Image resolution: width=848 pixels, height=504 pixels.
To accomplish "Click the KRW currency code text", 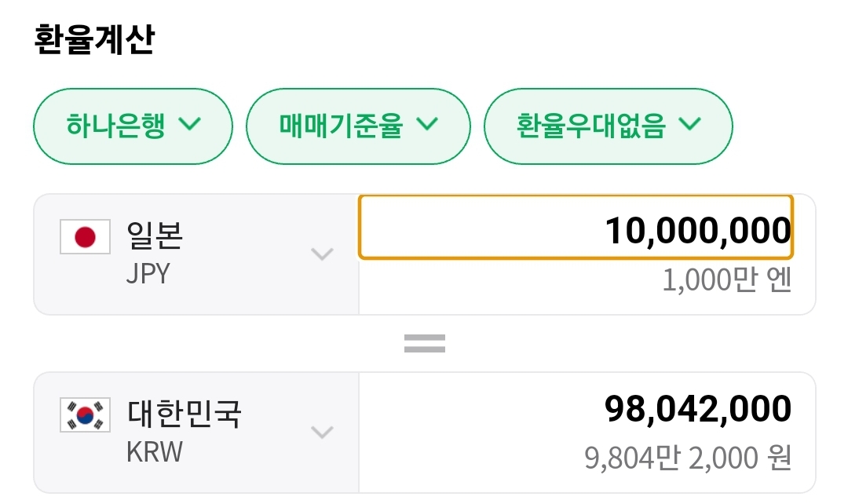I will [154, 452].
